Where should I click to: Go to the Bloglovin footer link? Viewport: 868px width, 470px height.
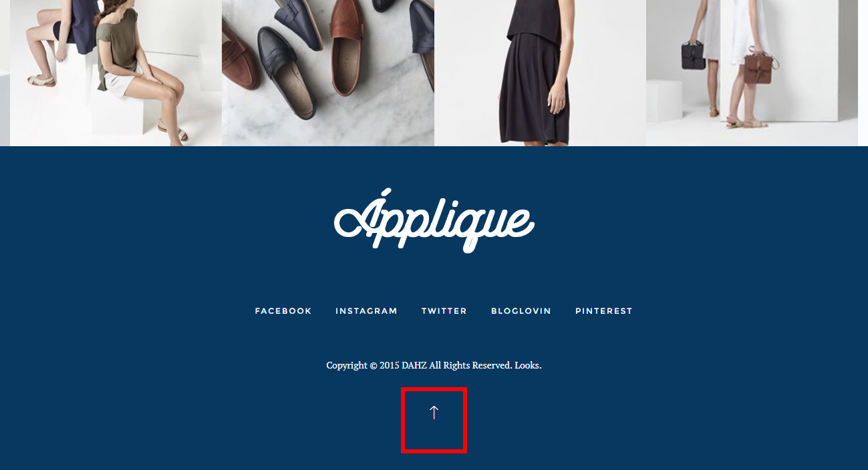(521, 311)
